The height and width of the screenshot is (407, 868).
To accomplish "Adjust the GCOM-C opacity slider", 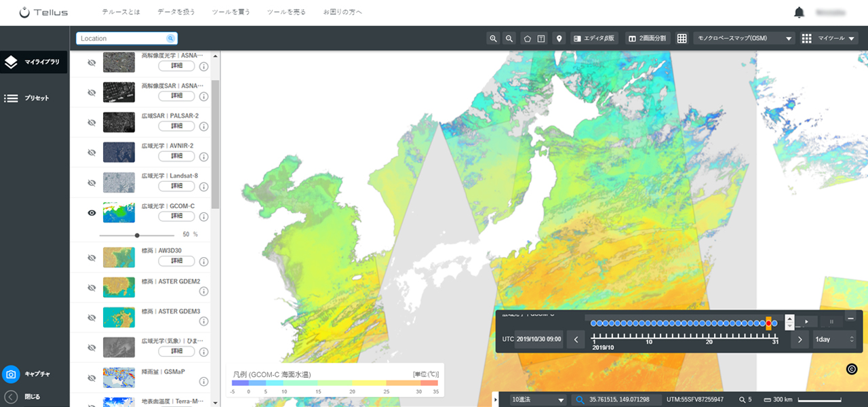I will point(137,235).
